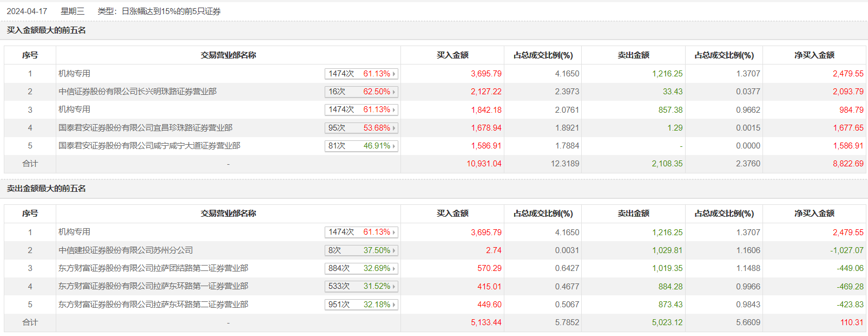Image resolution: width=868 pixels, height=336 pixels.
Task: Click the arrow icon beside 62.50%
Action: pos(394,92)
